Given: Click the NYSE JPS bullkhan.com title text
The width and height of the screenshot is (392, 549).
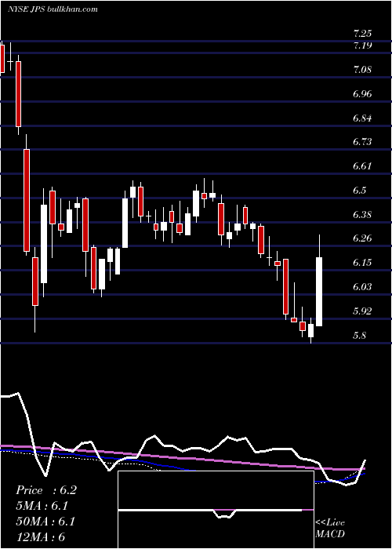Looking at the screenshot, I should coord(53,9).
